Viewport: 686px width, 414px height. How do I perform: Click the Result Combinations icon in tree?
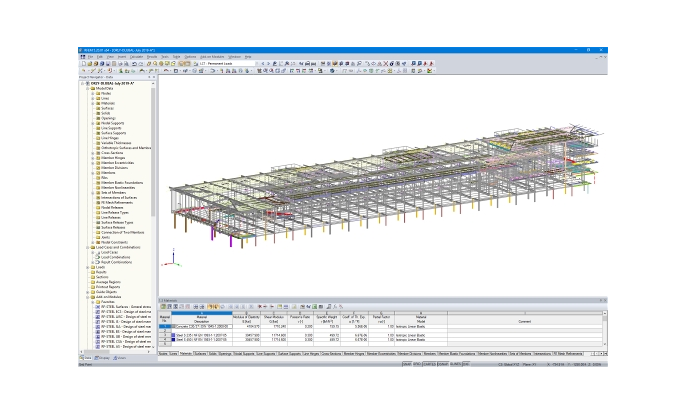coord(98,262)
